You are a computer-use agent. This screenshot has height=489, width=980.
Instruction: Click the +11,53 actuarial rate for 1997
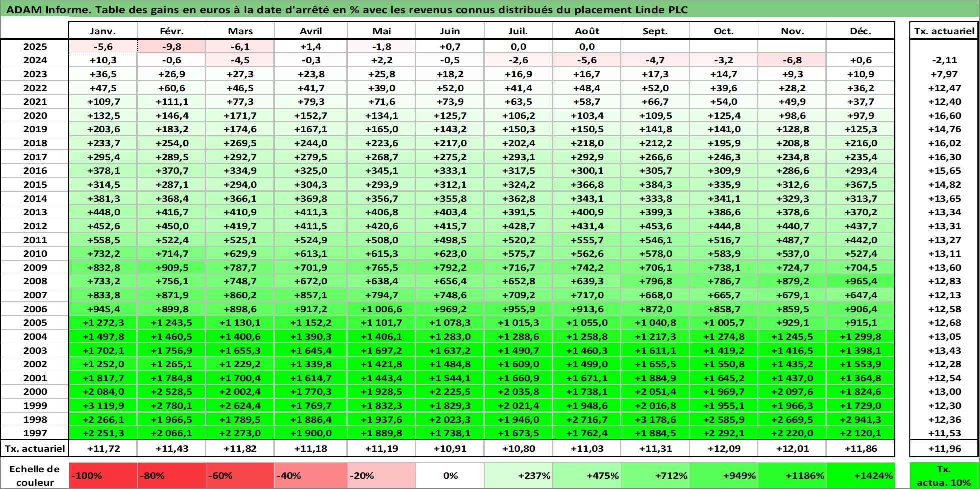(x=944, y=433)
